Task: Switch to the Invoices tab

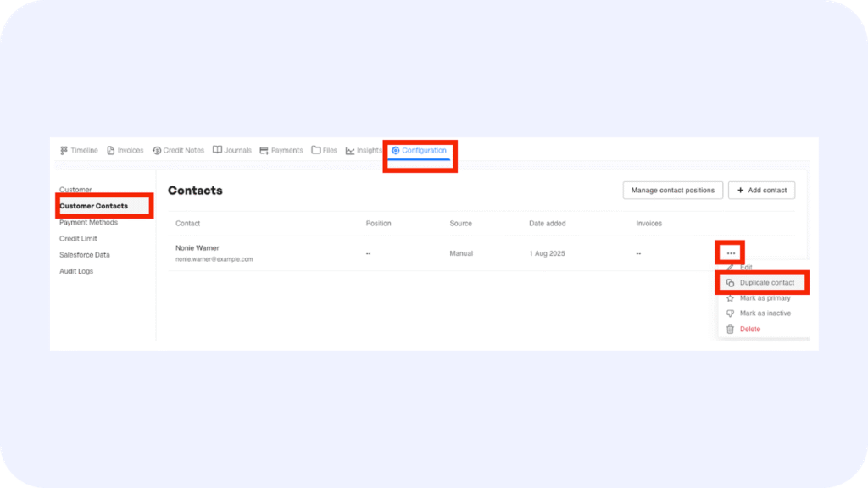Action: click(x=125, y=151)
